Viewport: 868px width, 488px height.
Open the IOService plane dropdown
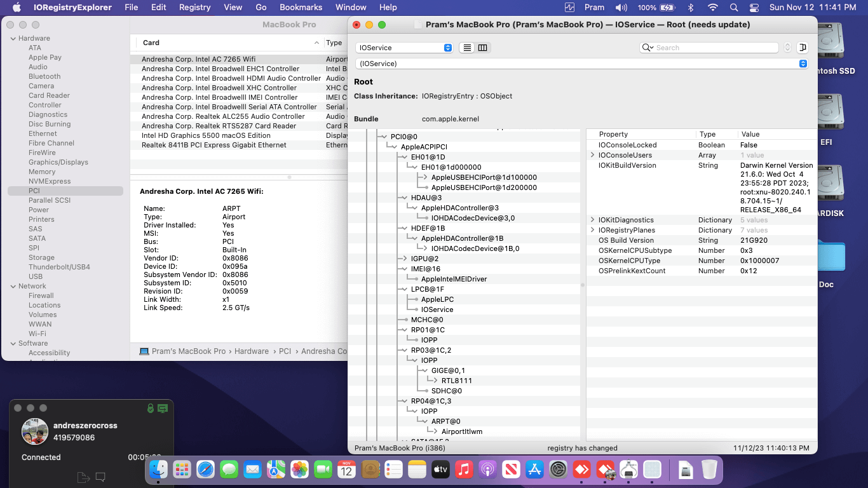click(x=404, y=48)
